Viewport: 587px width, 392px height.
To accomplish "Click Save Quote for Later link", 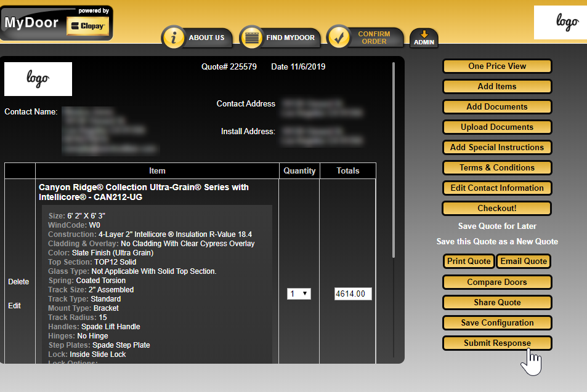I will tap(497, 226).
